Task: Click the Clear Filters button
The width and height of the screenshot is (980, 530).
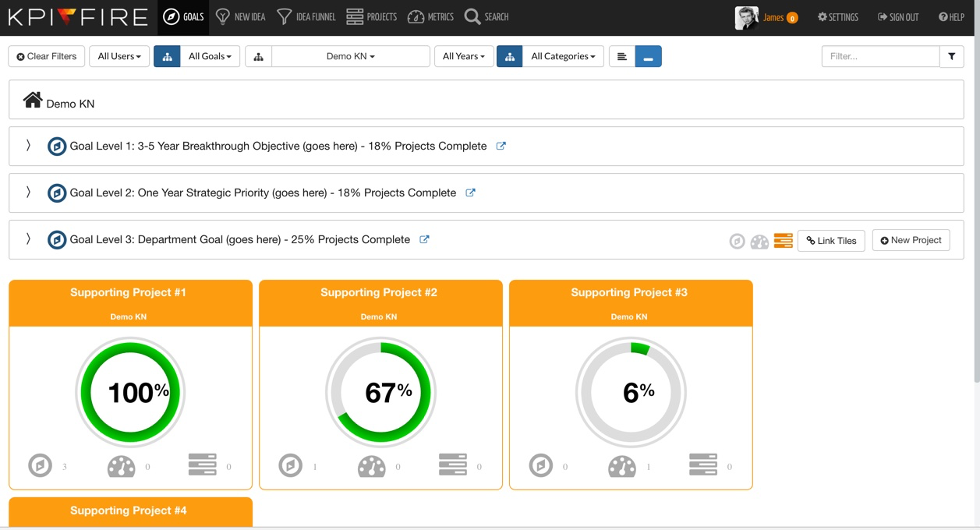Action: tap(47, 56)
